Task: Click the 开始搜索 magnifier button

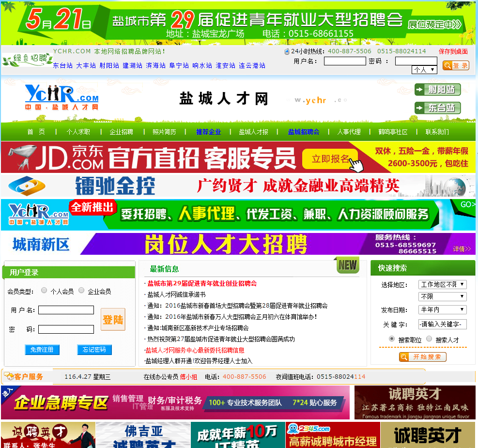Action: click(x=422, y=357)
